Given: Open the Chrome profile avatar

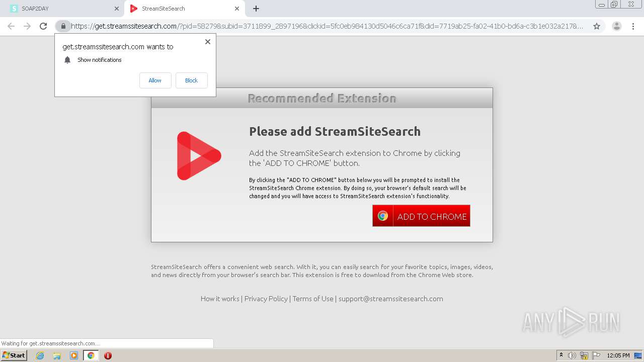Looking at the screenshot, I should pos(617,26).
